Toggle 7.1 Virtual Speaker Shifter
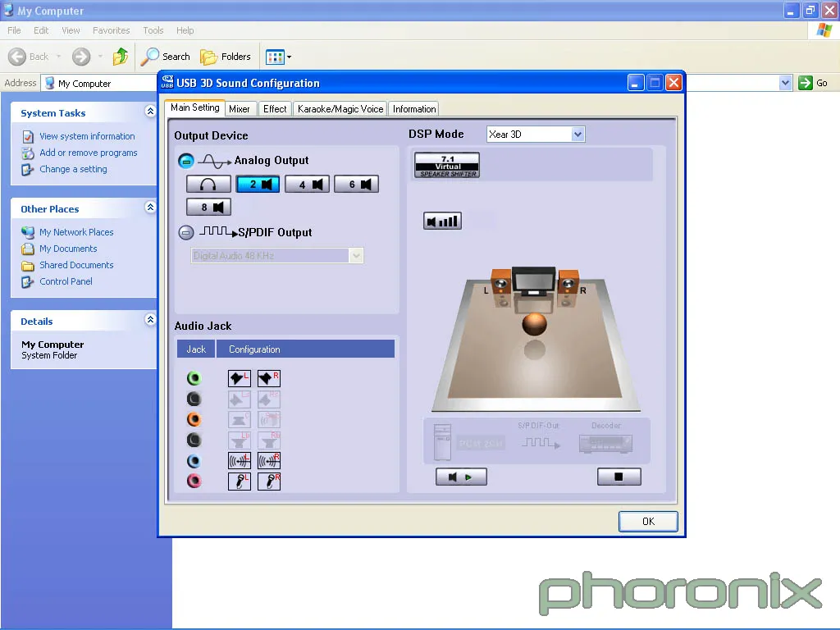 [x=447, y=165]
